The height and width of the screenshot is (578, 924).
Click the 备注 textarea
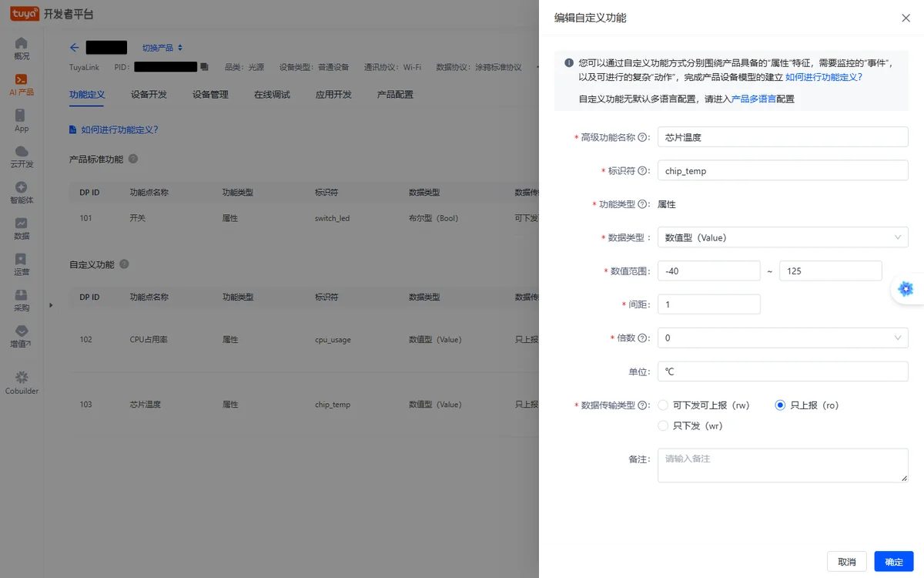click(x=783, y=465)
